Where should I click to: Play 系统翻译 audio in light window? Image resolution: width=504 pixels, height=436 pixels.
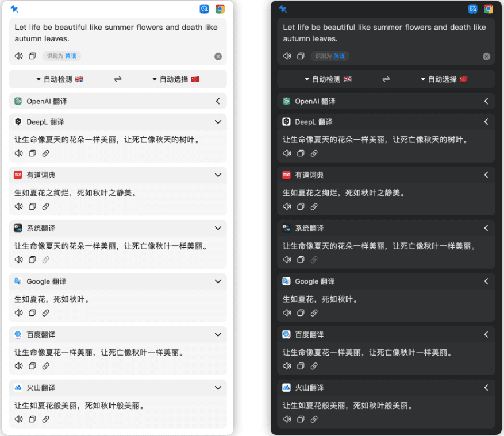coord(18,260)
